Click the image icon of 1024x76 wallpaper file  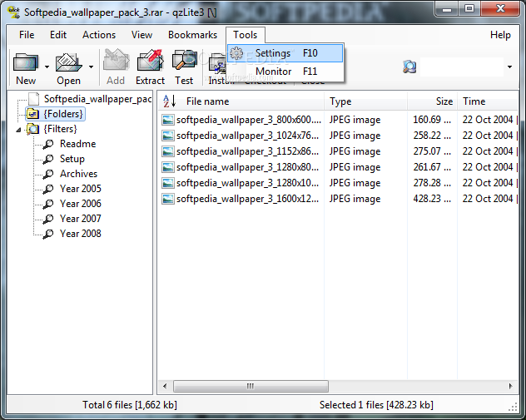[x=168, y=136]
